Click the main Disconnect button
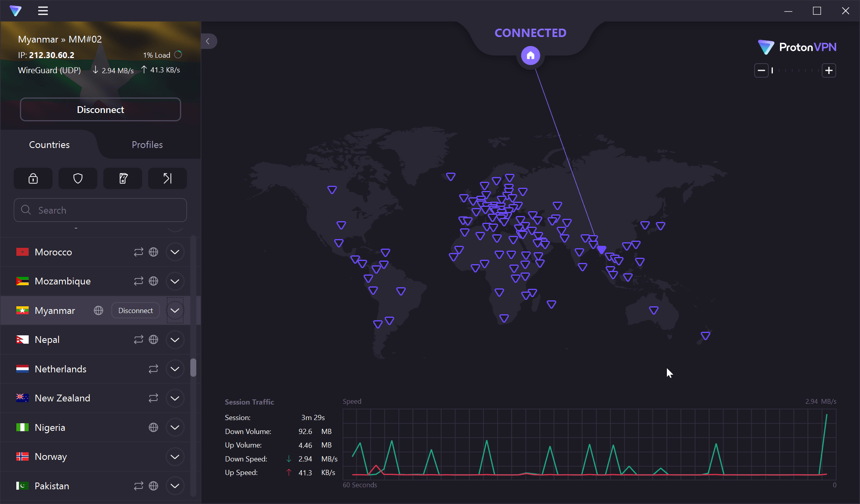 [x=100, y=109]
